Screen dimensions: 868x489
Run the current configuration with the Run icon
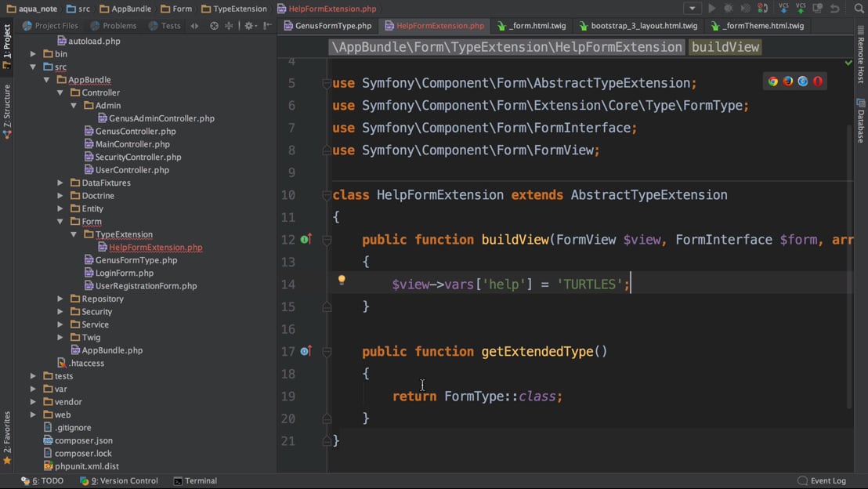[x=712, y=9]
